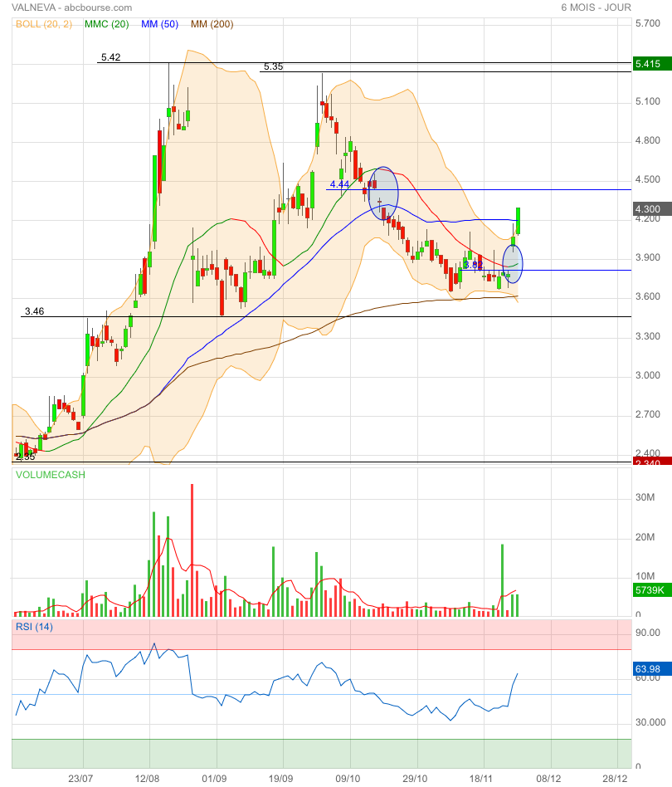Toggle the MMC (20) moving average legend
Screen dimensions: 672x787
[106, 24]
